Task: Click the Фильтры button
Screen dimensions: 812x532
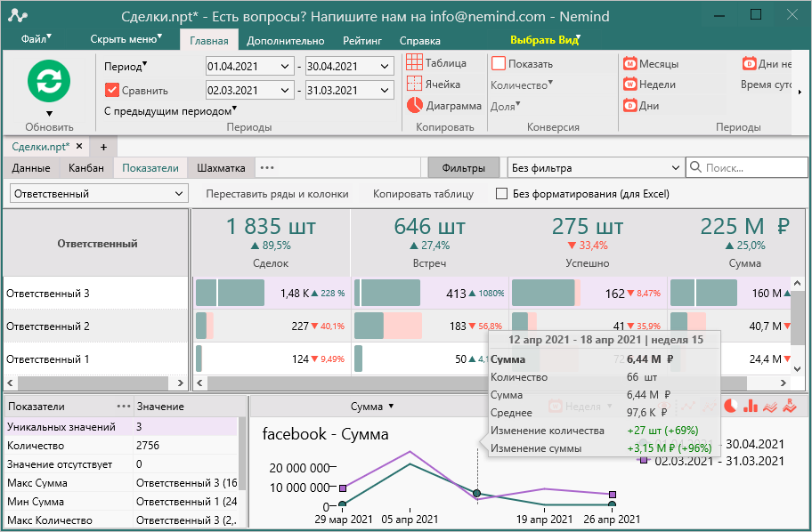Action: 464,168
